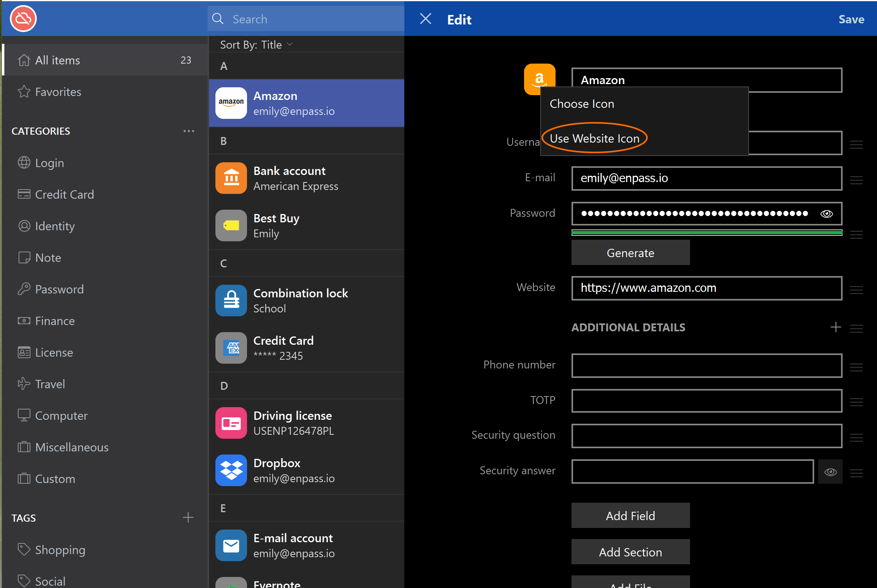Select the Password category
This screenshot has width=877, height=588.
105,289
